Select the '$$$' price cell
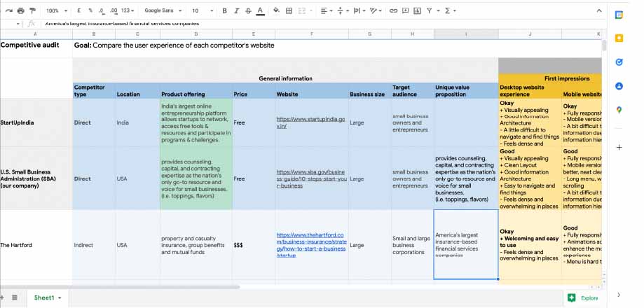 click(x=254, y=245)
